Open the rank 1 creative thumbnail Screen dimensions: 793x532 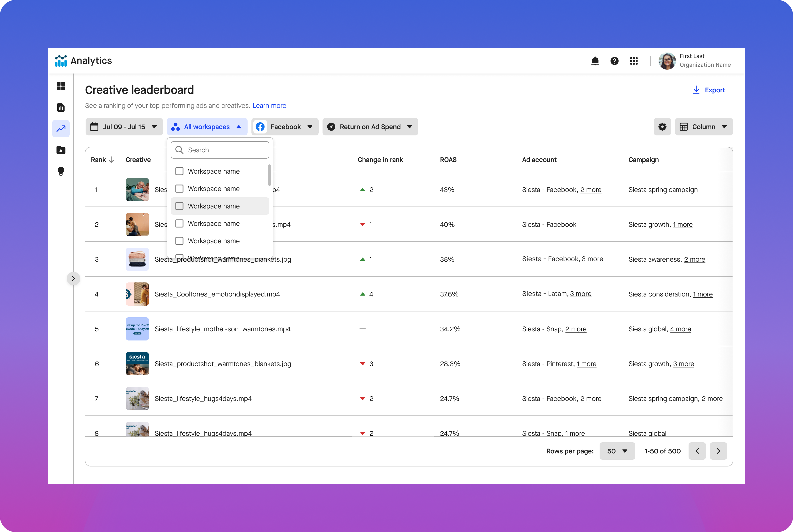pyautogui.click(x=137, y=190)
